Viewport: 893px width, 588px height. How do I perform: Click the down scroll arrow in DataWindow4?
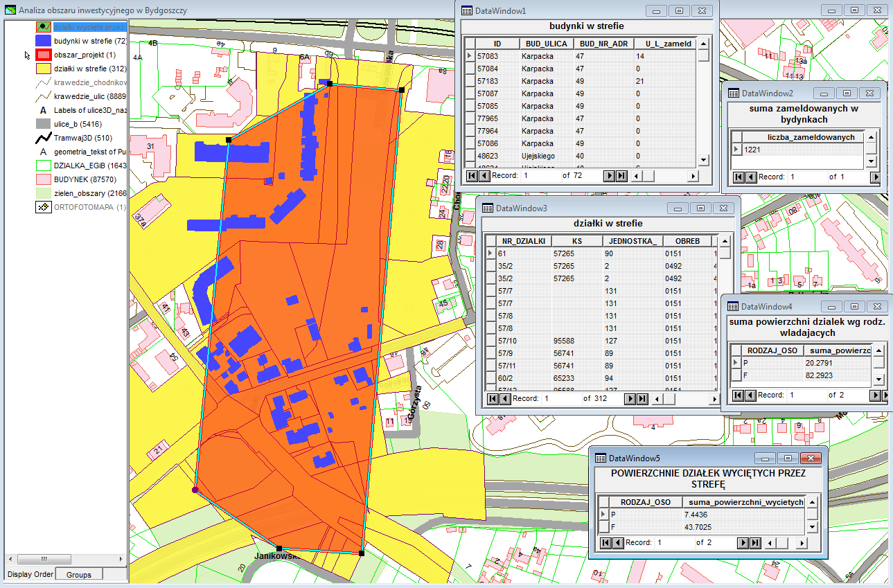[x=879, y=380]
